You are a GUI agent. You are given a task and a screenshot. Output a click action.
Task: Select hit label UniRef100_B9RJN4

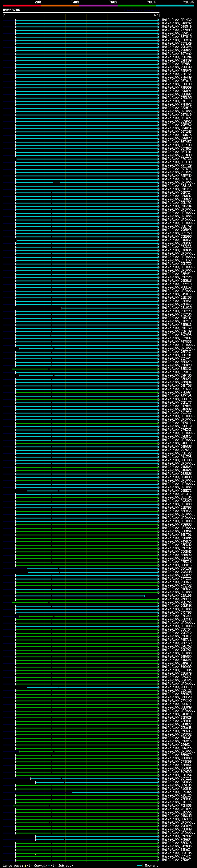click(x=177, y=57)
